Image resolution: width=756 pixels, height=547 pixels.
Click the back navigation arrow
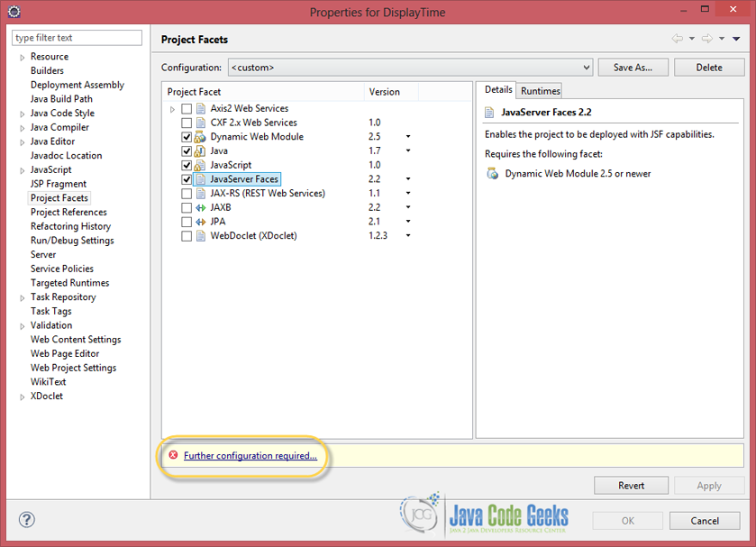pos(678,39)
